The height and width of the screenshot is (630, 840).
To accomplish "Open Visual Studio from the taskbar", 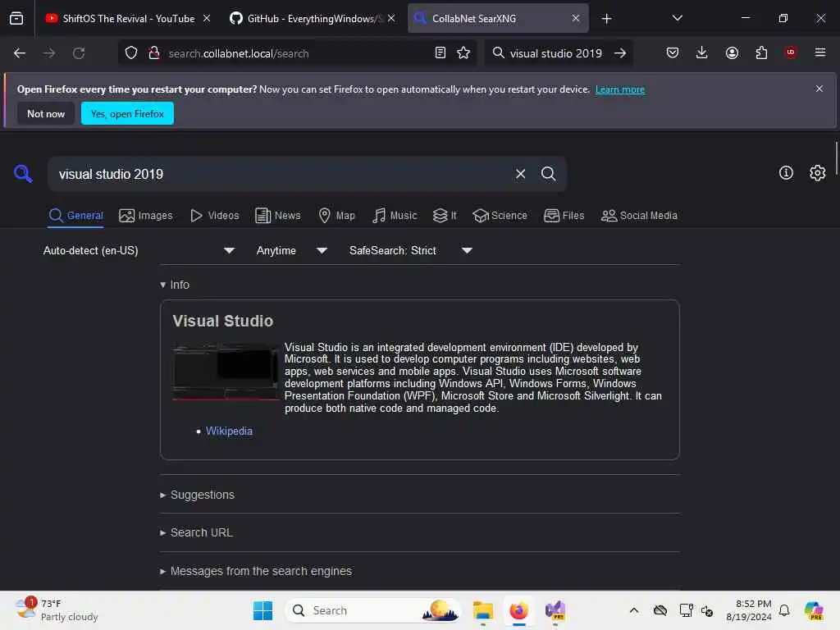I will (x=555, y=610).
